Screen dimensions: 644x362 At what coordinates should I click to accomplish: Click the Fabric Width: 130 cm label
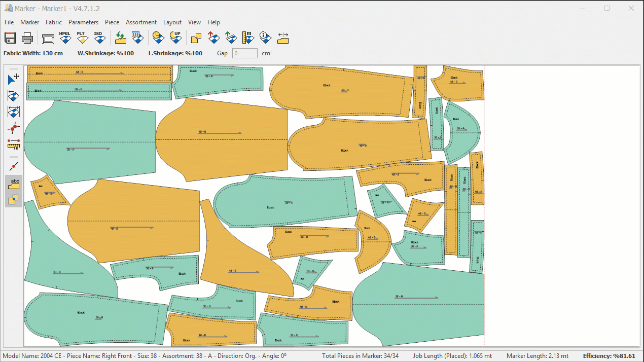(x=33, y=53)
